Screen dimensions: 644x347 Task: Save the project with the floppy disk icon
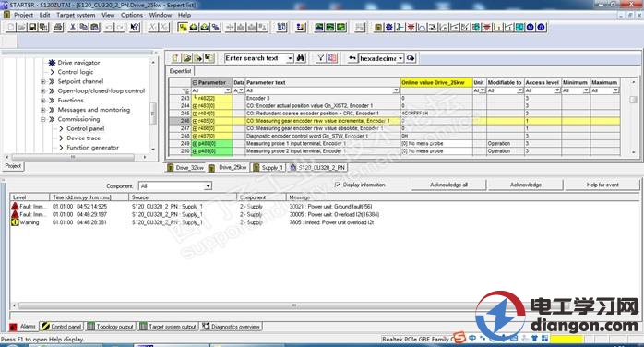tap(32, 27)
